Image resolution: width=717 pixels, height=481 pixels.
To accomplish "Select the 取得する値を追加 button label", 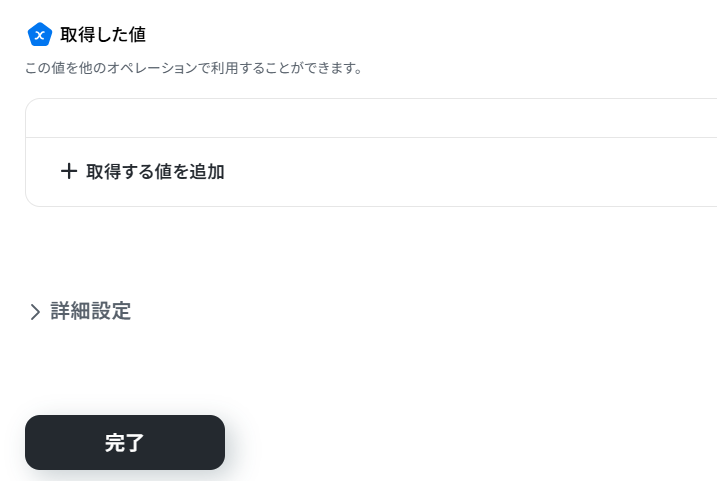I will coord(155,171).
